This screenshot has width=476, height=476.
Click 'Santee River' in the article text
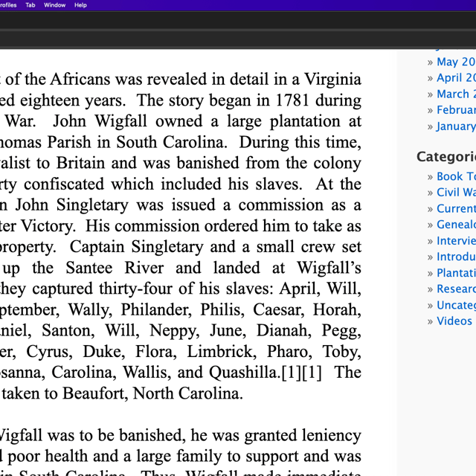click(115, 268)
